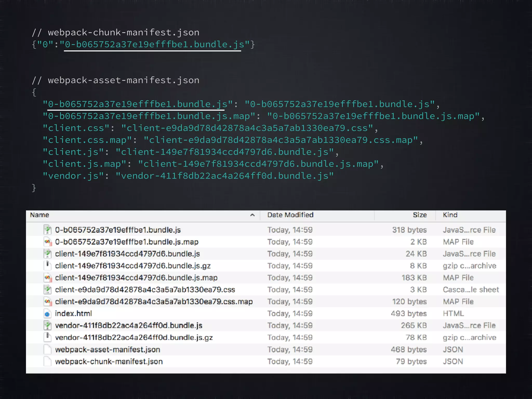The height and width of the screenshot is (399, 532).
Task: Select the client css.map file row
Action: click(x=154, y=302)
